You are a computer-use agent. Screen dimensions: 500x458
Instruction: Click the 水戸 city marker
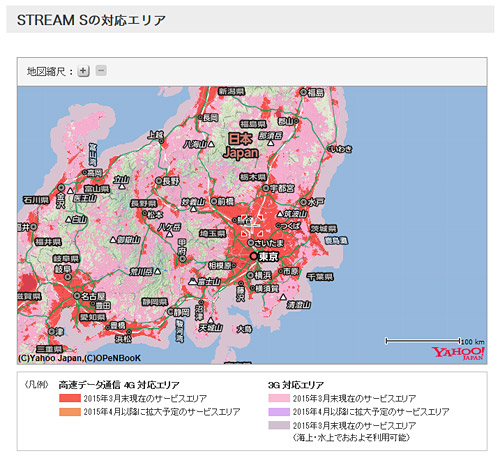tap(303, 202)
